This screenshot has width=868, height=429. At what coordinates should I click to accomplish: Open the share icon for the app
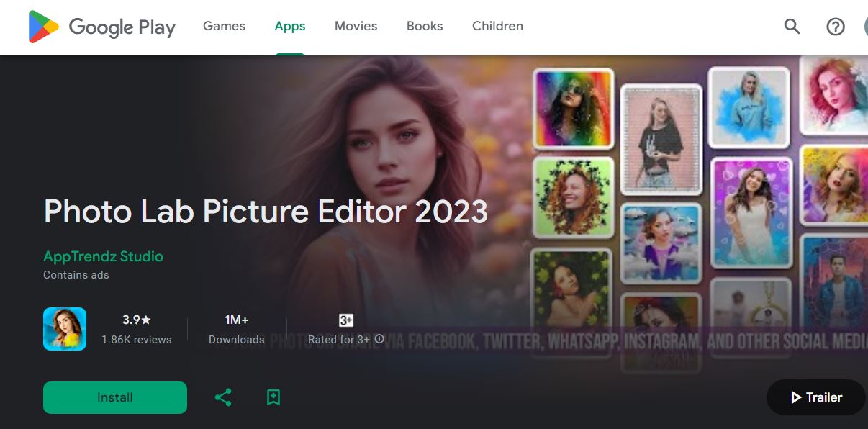[x=223, y=397]
